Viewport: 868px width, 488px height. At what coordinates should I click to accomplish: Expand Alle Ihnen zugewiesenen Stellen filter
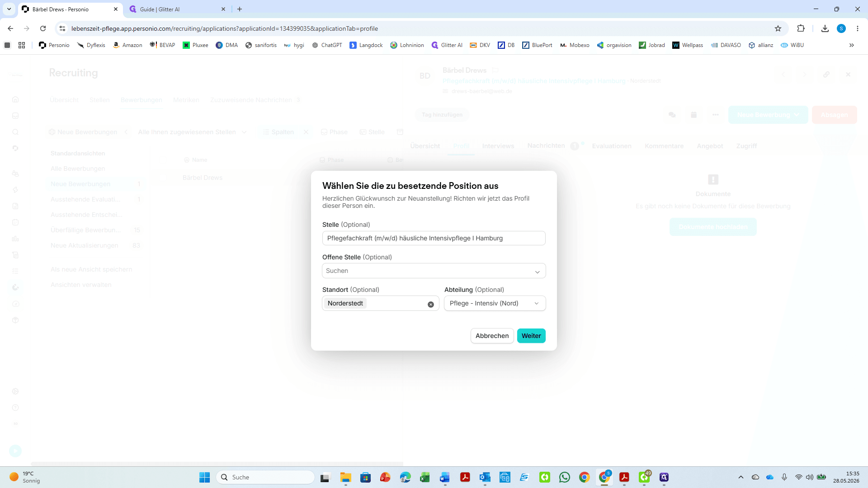coord(192,132)
